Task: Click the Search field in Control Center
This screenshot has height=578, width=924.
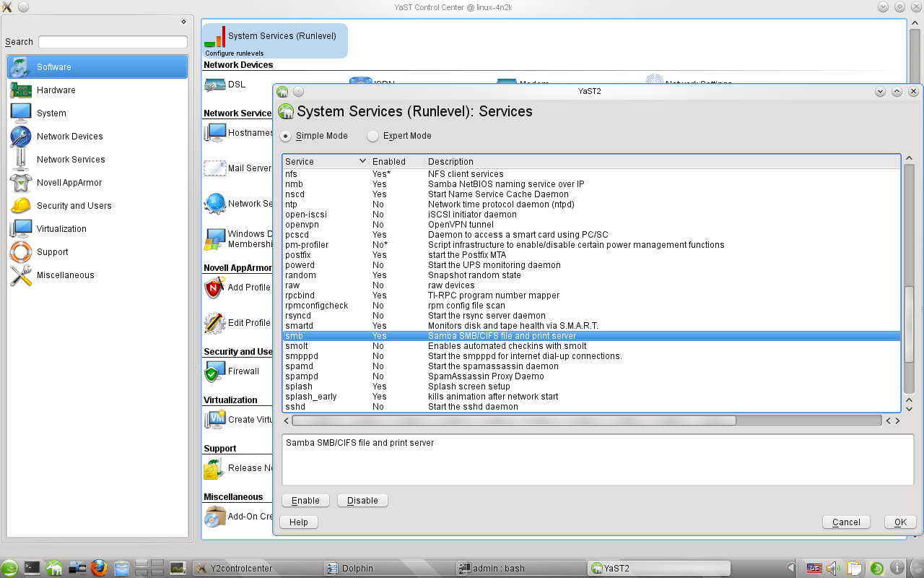Action: click(x=113, y=42)
